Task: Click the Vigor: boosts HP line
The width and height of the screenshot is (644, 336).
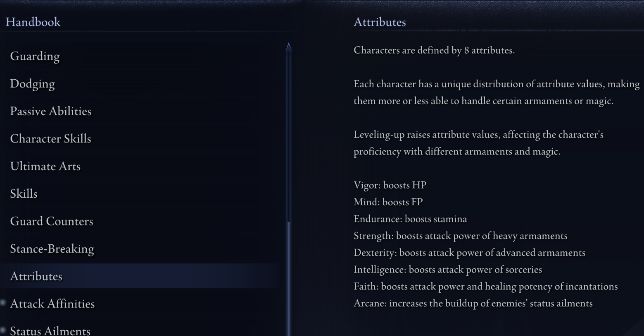Action: click(390, 185)
